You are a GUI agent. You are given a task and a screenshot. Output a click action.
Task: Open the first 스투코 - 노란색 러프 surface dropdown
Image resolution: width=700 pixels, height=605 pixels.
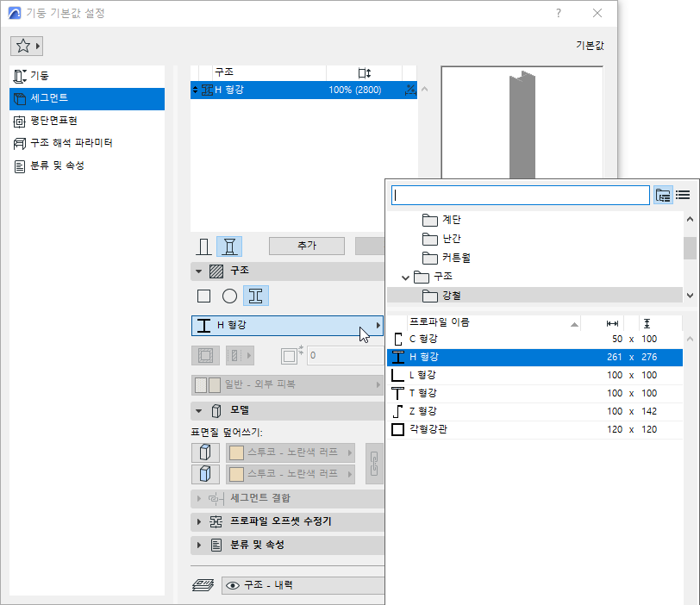[x=291, y=452]
